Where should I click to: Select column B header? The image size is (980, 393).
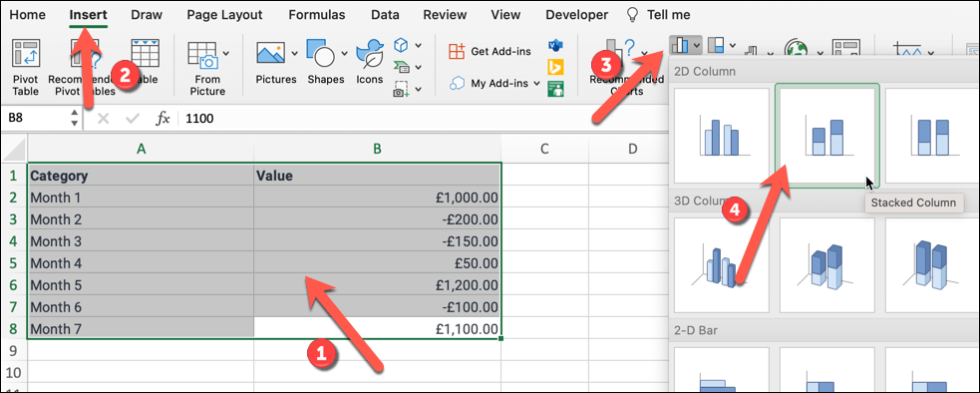(378, 149)
